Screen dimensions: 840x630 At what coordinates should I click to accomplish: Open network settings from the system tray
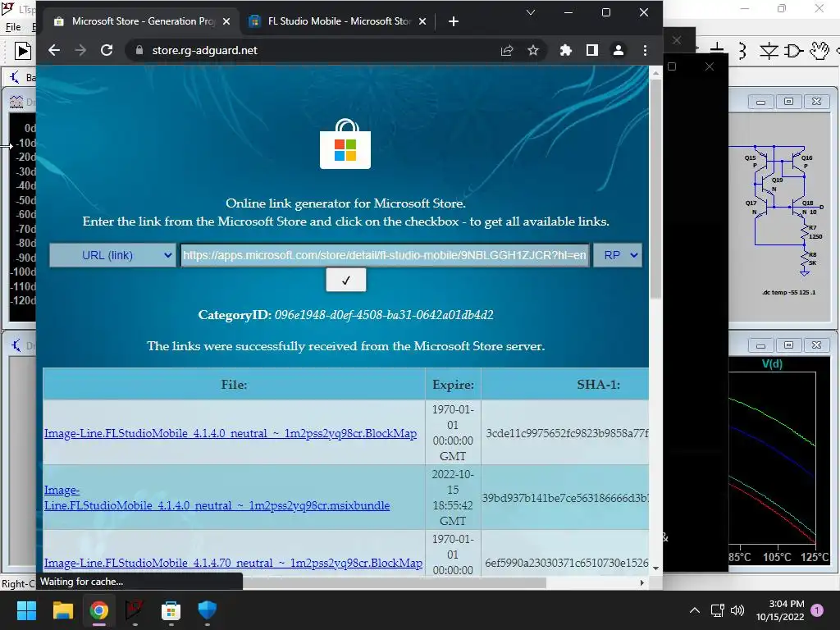click(x=717, y=610)
